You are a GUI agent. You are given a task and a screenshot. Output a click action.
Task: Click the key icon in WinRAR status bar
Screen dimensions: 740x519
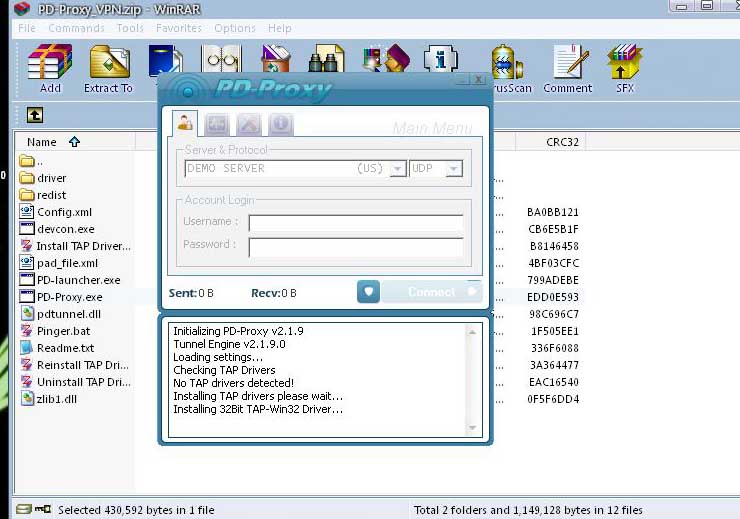pos(43,509)
